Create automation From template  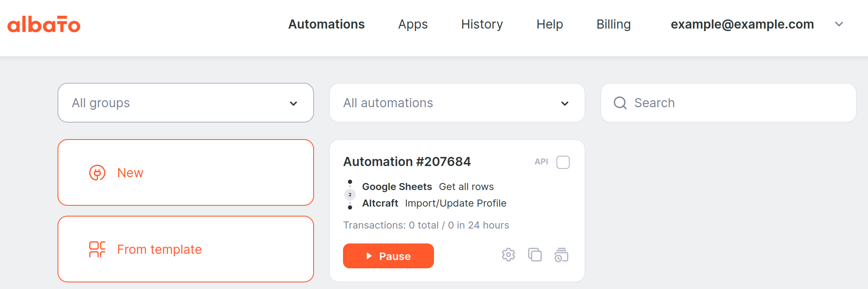pyautogui.click(x=186, y=249)
